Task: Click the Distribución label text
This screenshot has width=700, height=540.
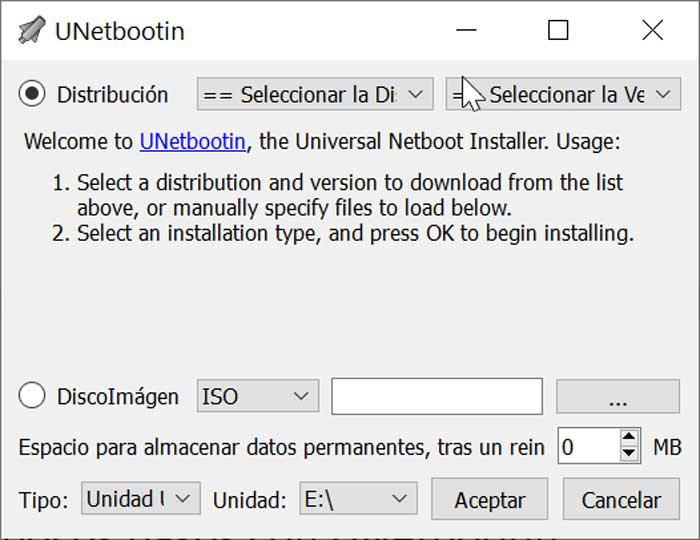Action: coord(112,95)
